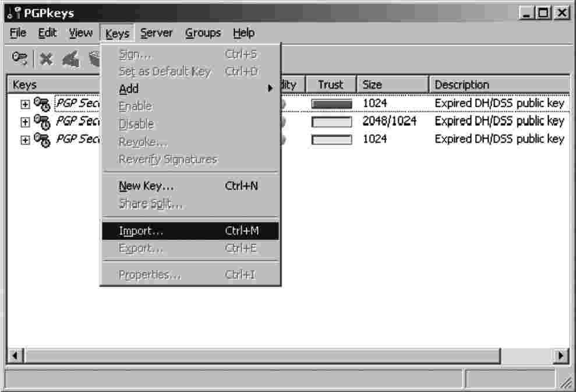Click the key icon in the 2048/1024 row
This screenshot has height=392, width=576.
42,122
